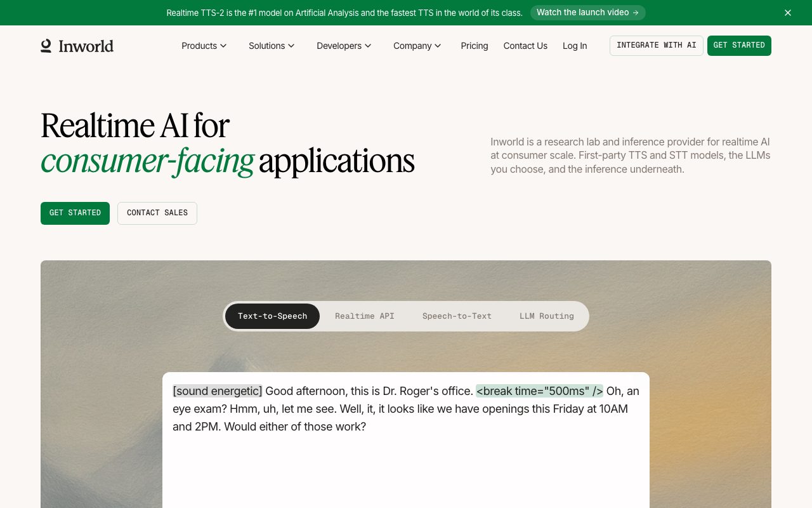
Task: Click into the sample speech text box
Action: [406, 440]
